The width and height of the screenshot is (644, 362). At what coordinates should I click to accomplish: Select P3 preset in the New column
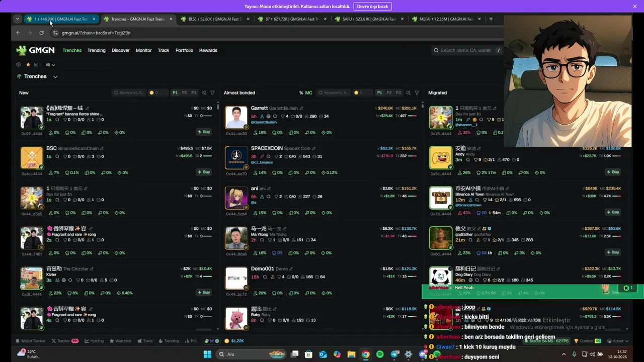click(194, 93)
